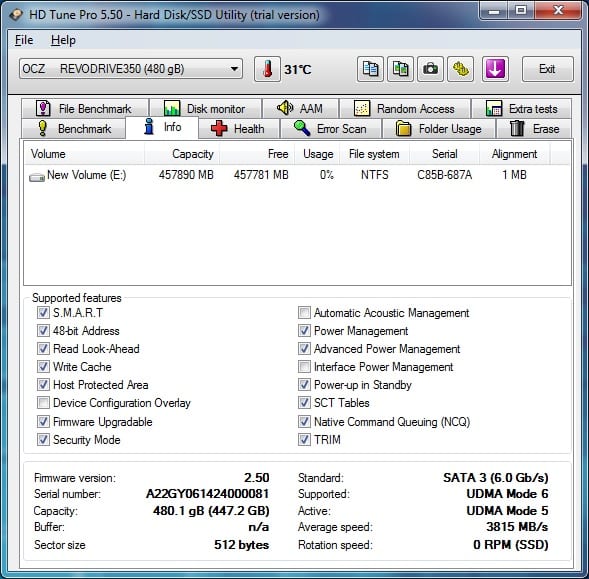Open options with the yellow gears icon
Viewport: 589px width, 579px height.
tap(461, 69)
